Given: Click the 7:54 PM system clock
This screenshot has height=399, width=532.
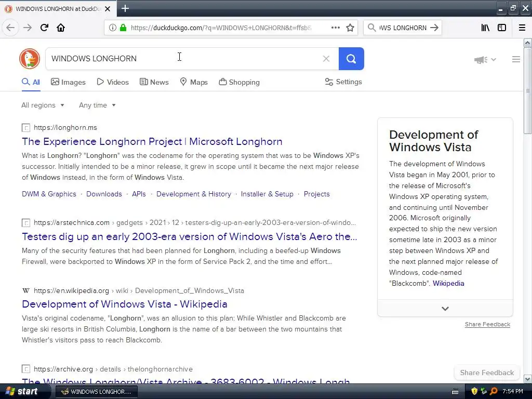Looking at the screenshot, I should [513, 391].
